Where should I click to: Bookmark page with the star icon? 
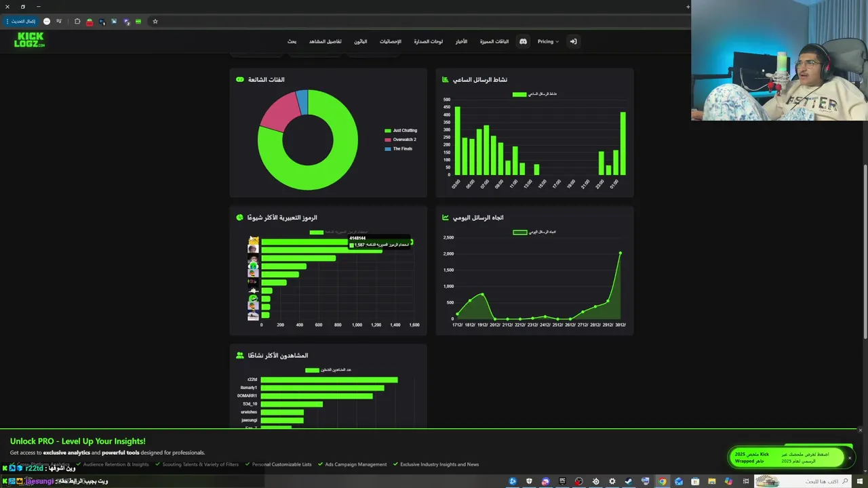click(155, 21)
